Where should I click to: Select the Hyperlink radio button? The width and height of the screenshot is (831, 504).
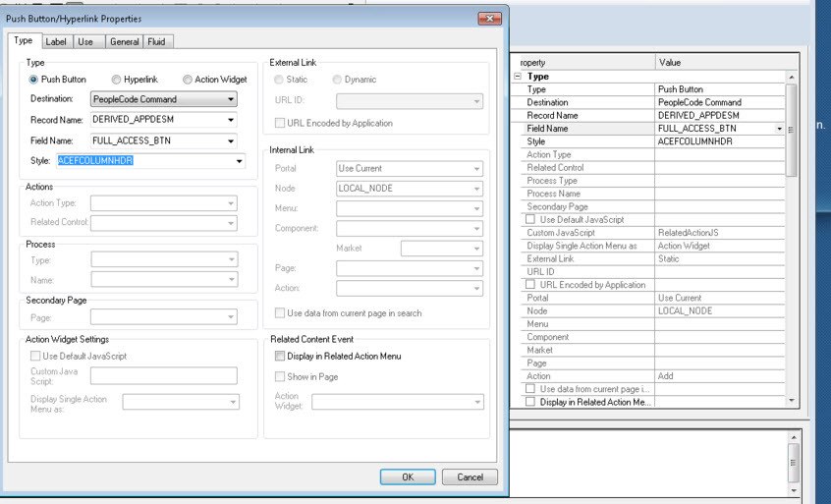116,80
